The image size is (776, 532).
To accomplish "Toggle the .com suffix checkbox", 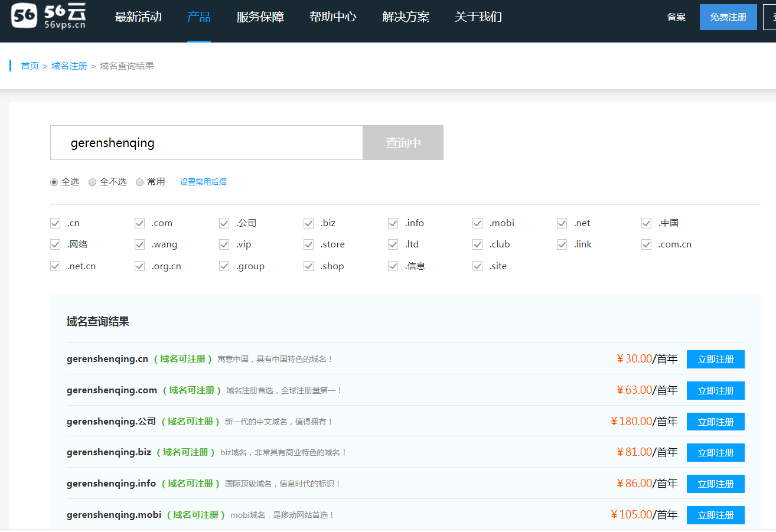I will 140,223.
